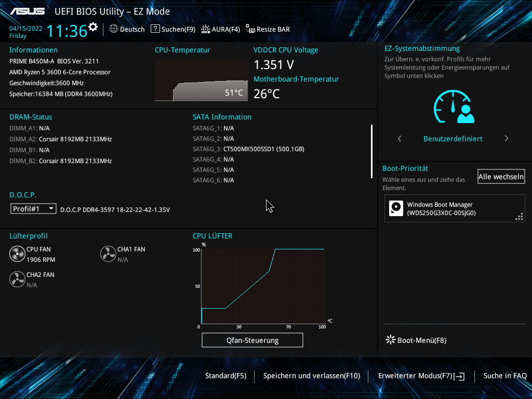This screenshot has width=532, height=399.
Task: Click the DRAM-Status heading
Action: point(31,117)
